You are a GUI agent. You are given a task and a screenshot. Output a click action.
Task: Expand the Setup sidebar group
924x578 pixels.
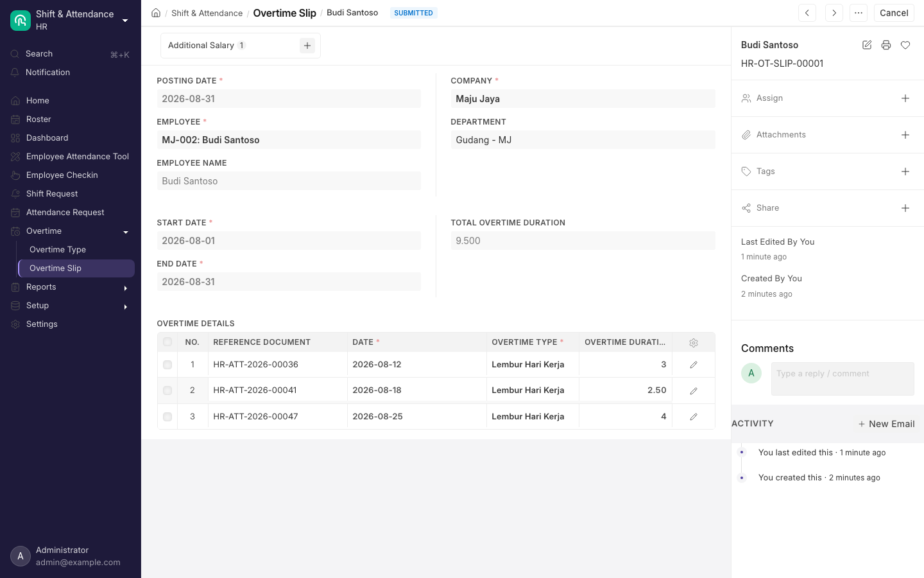126,306
